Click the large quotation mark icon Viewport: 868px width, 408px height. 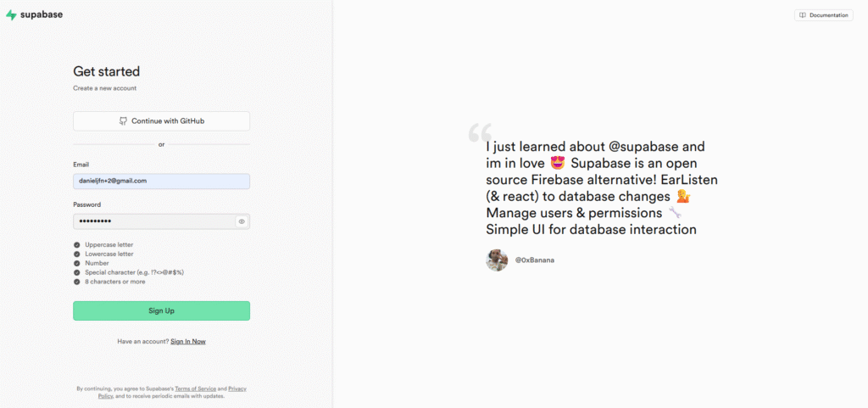coord(480,132)
